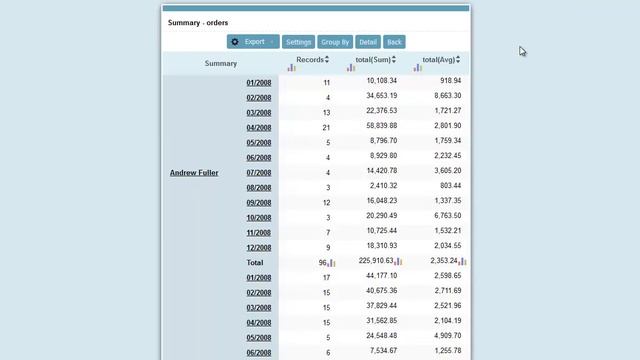The image size is (640, 360).
Task: Open 01/2008 link with 11 records
Action: click(259, 83)
